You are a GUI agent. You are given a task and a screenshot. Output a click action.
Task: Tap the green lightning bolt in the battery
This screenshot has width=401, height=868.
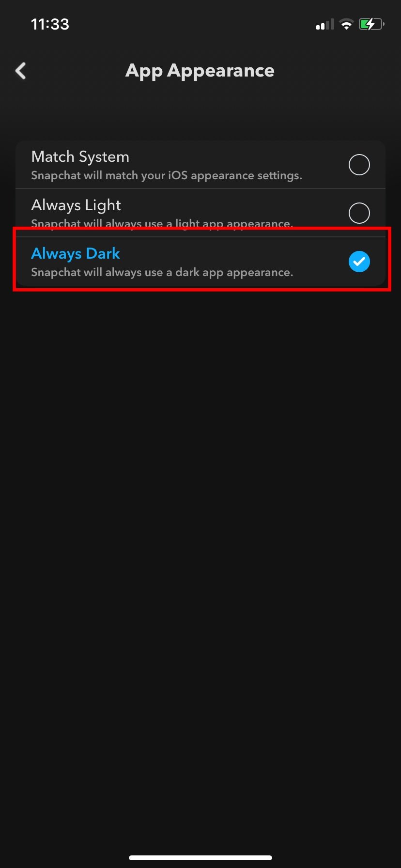[370, 24]
